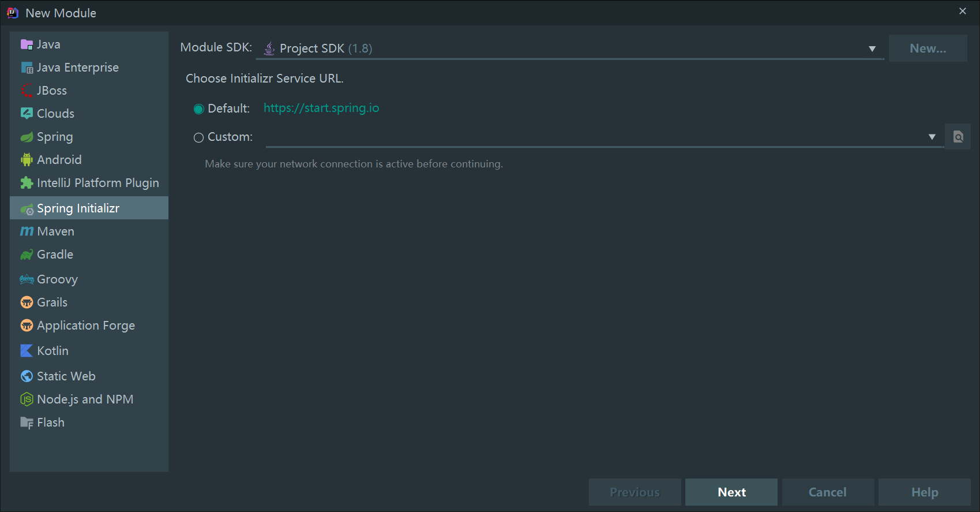Click the IntelliJ Platform Plugin puzzle icon
980x512 pixels.
pyautogui.click(x=27, y=183)
